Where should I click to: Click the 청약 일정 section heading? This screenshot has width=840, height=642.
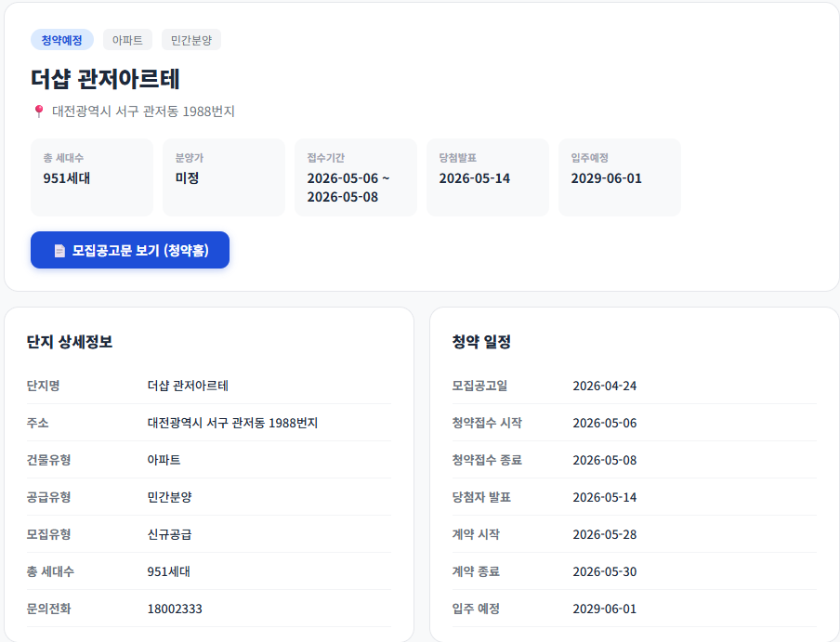point(479,341)
